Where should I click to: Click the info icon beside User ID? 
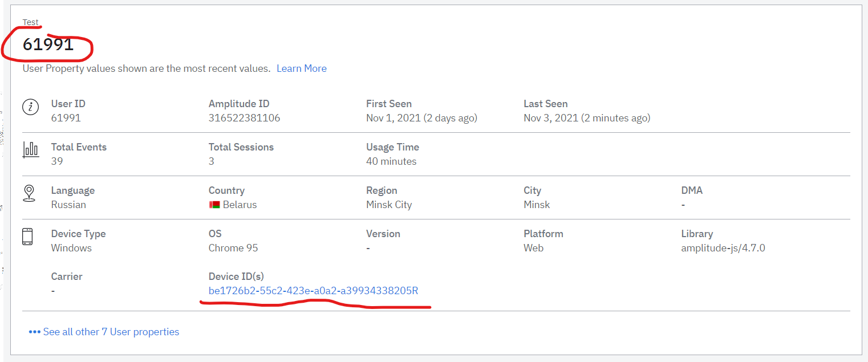coord(30,107)
